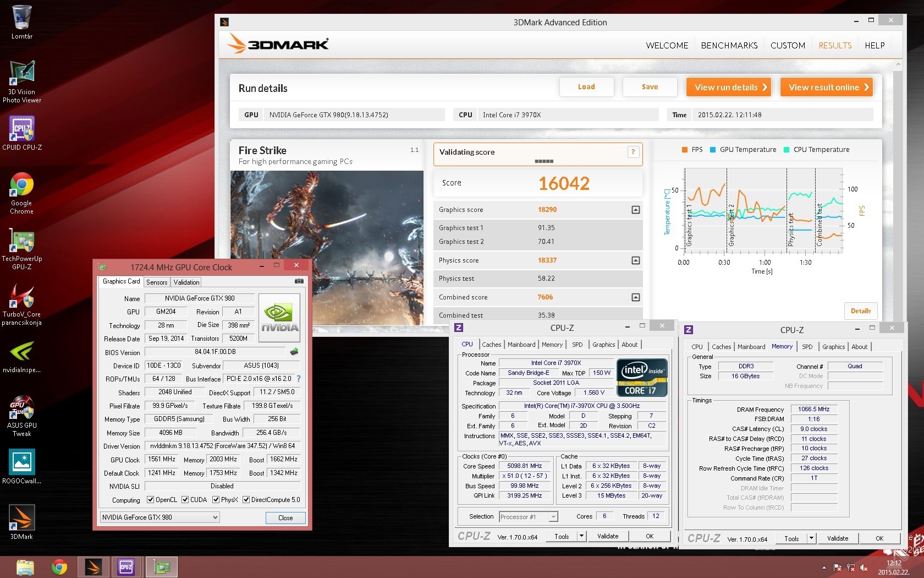The height and width of the screenshot is (578, 924).
Task: Switch to GPU-Z taskbar button
Action: [162, 567]
